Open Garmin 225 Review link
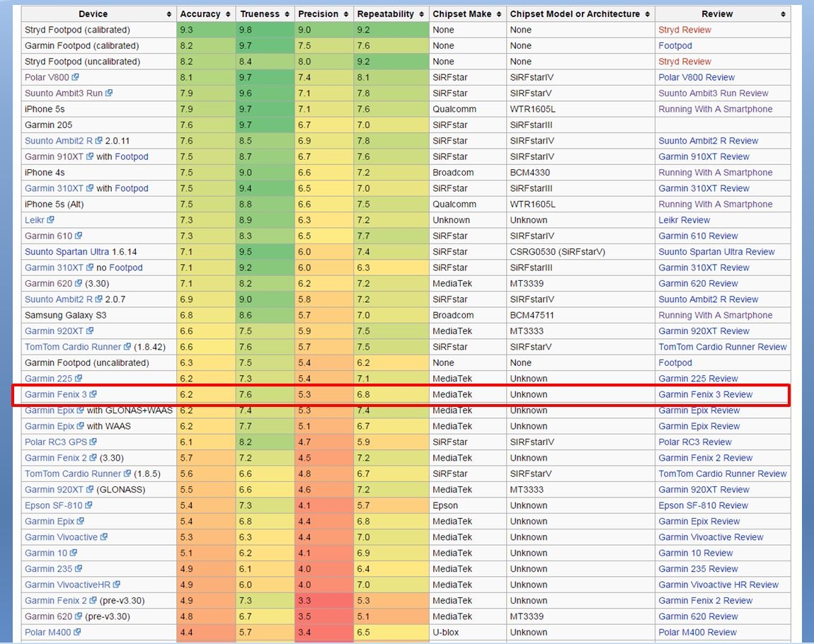Viewport: 814px width, 644px height. (x=698, y=379)
